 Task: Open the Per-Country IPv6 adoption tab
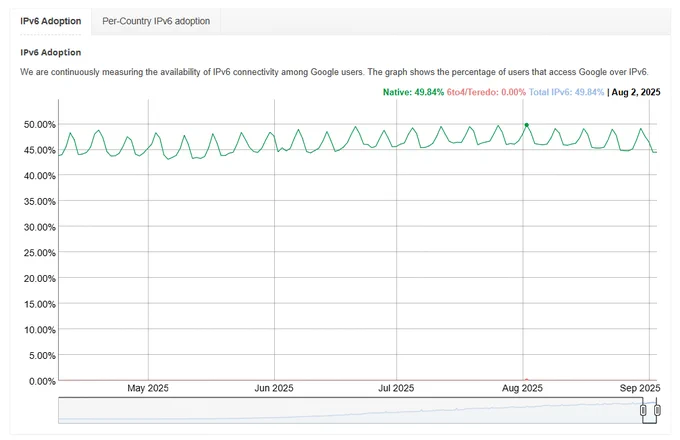(x=156, y=21)
